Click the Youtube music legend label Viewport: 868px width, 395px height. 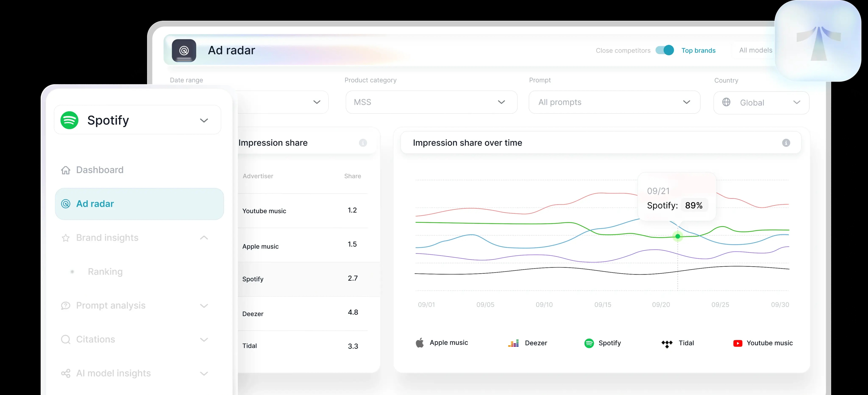770,343
